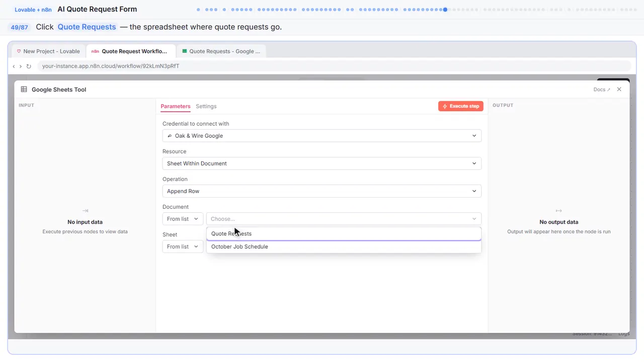Expand the Oak & Wire Google credential dropdown
Image resolution: width=644 pixels, height=362 pixels.
pyautogui.click(x=322, y=136)
